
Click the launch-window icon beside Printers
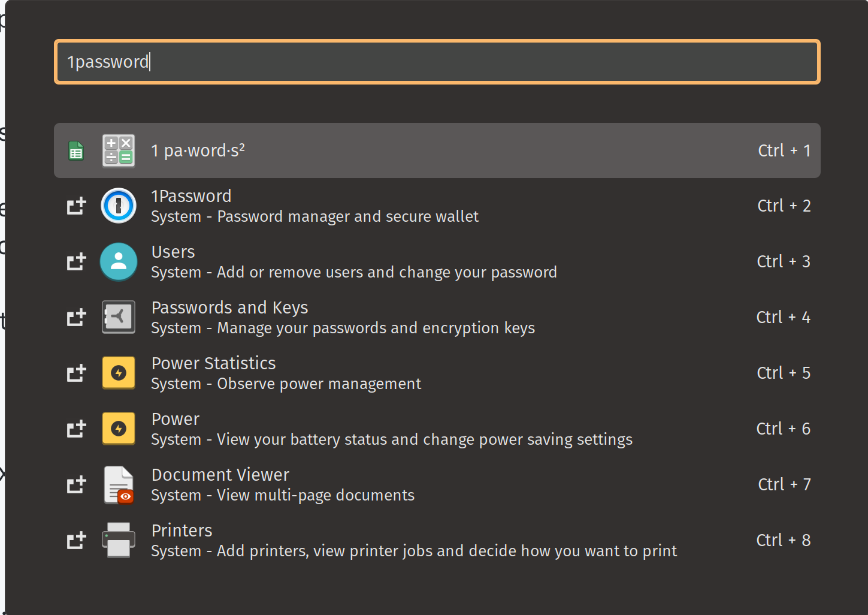77,540
